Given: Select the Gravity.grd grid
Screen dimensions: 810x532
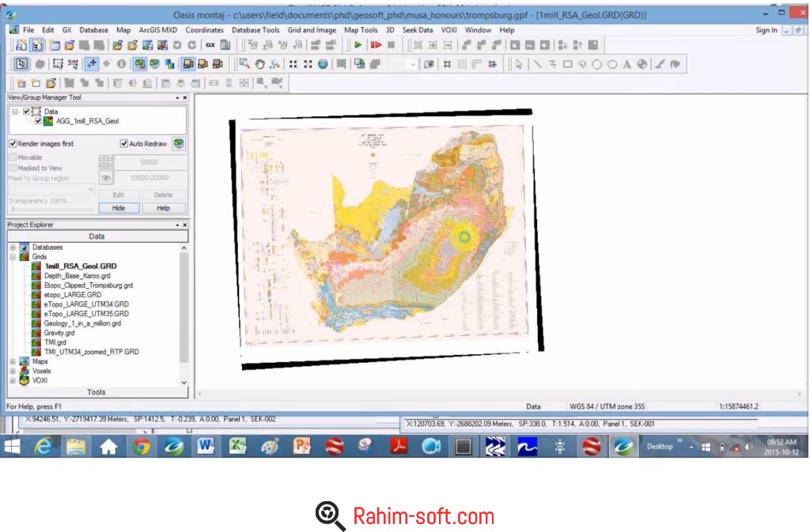Looking at the screenshot, I should click(59, 333).
